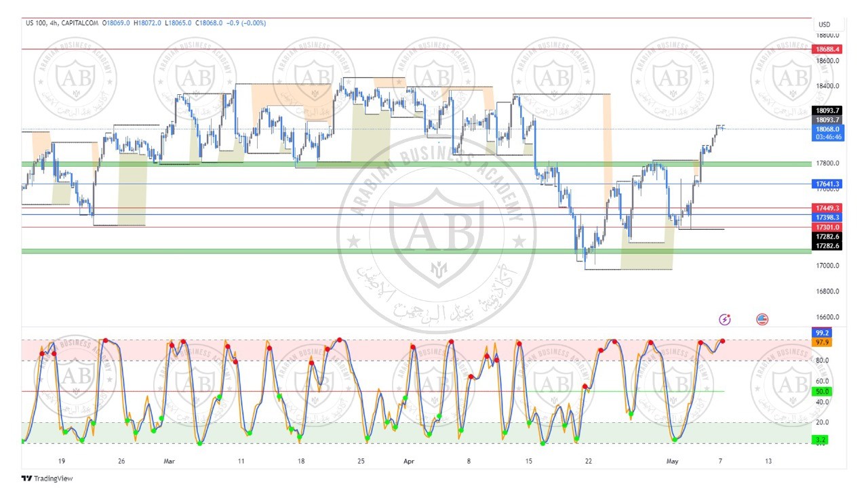Click the 16800.0 price axis tick

pos(827,291)
